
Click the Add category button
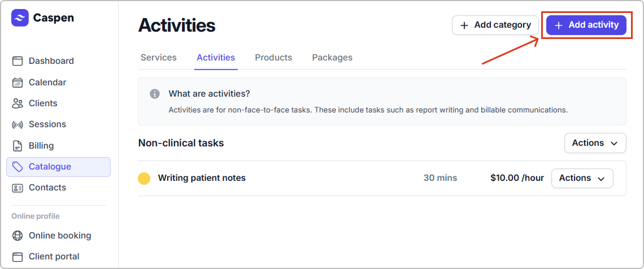[495, 25]
